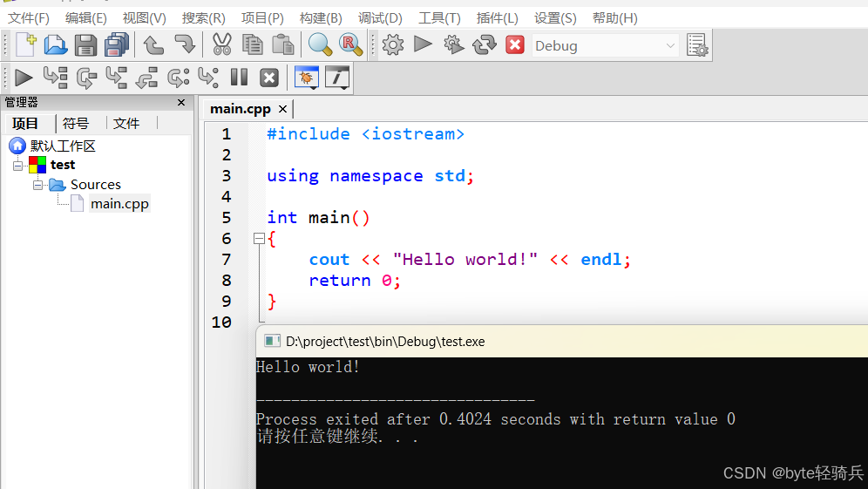
Task: Open the 设置(S) menu
Action: point(555,18)
